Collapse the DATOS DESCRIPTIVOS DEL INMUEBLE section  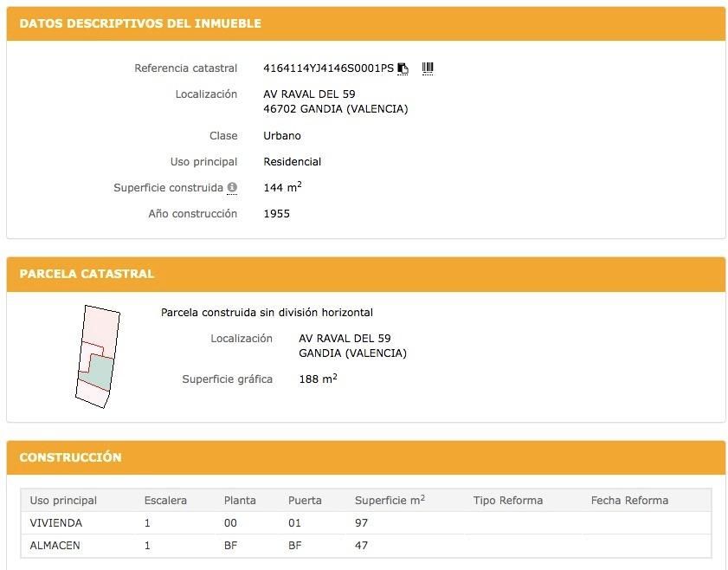click(x=140, y=23)
